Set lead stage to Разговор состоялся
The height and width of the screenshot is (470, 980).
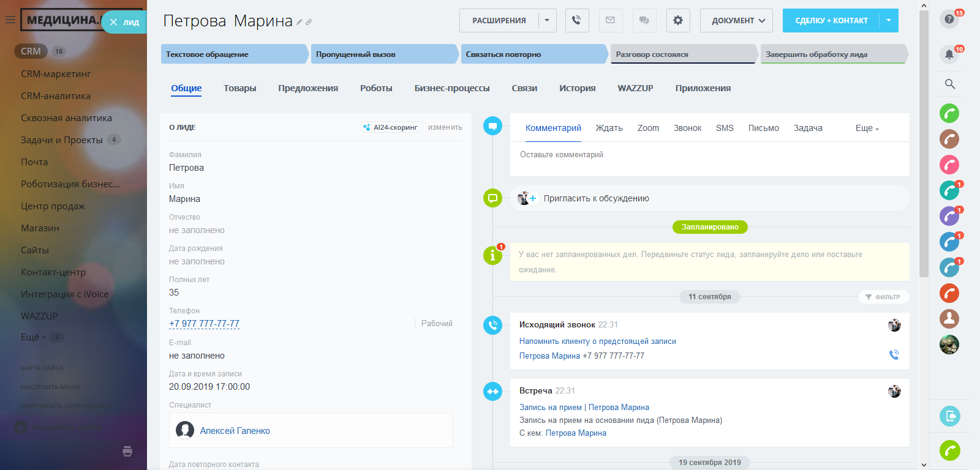[x=683, y=54]
